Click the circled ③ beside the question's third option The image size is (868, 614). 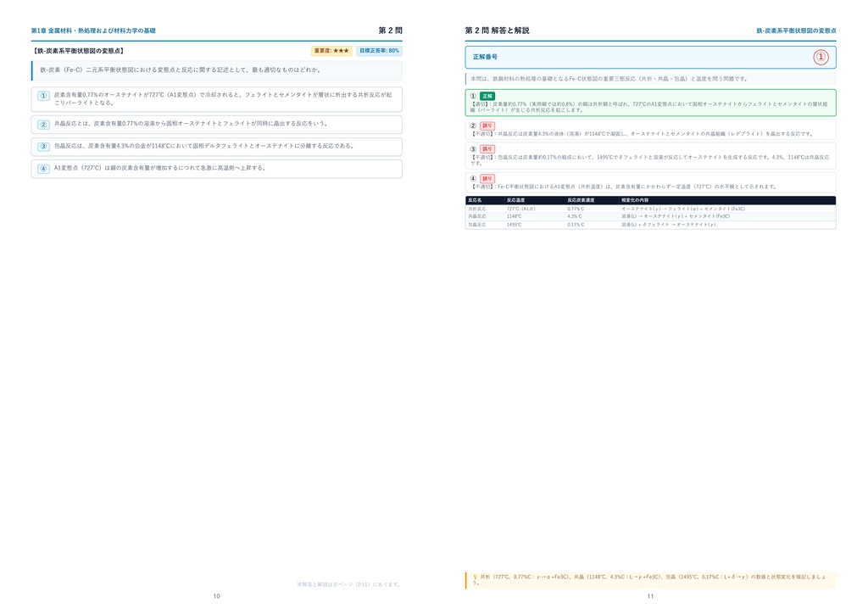coord(44,147)
